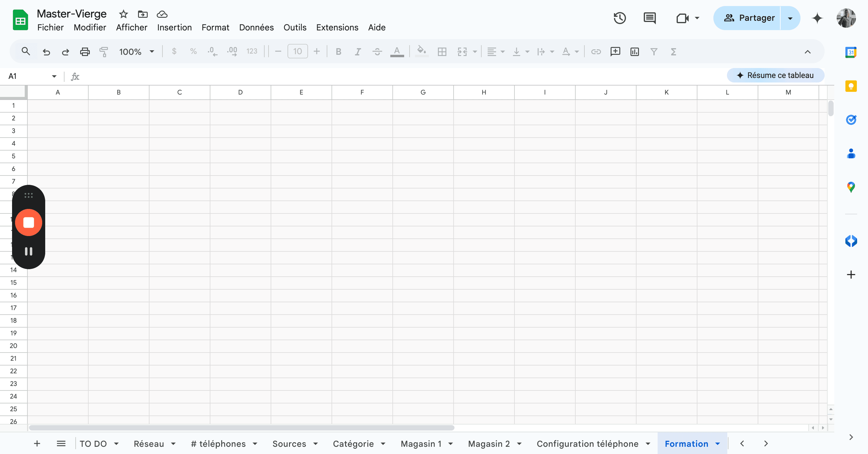Move document with folder icon

click(x=143, y=14)
